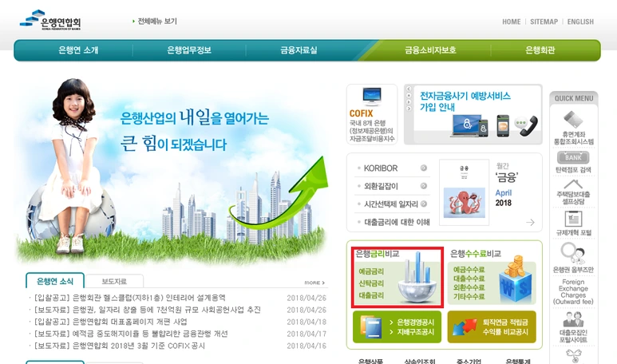The height and width of the screenshot is (364, 617).
Task: Open 예금수수료 link
Action: tap(469, 270)
